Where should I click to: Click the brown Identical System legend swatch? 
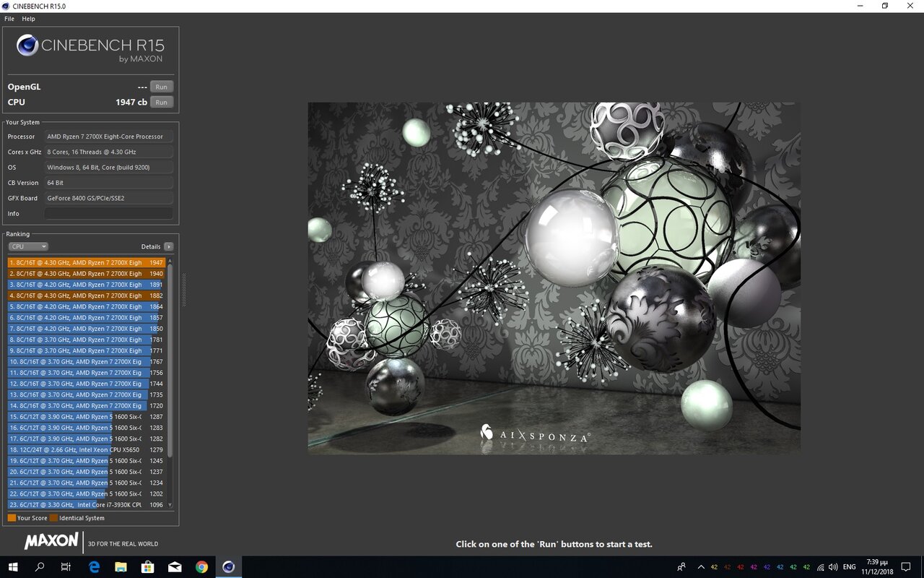tap(53, 518)
